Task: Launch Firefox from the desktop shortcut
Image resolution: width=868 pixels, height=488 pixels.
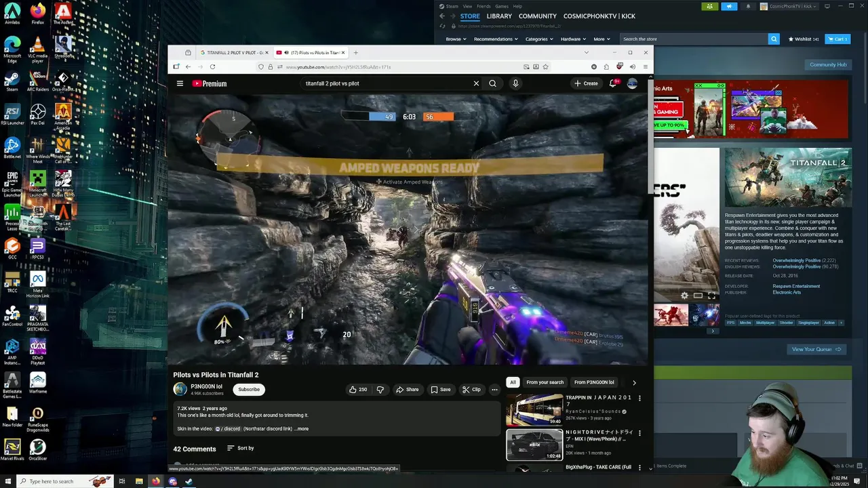Action: tap(38, 14)
